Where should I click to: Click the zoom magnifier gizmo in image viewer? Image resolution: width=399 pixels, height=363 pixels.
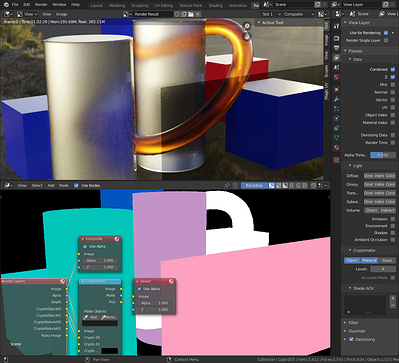click(x=247, y=26)
